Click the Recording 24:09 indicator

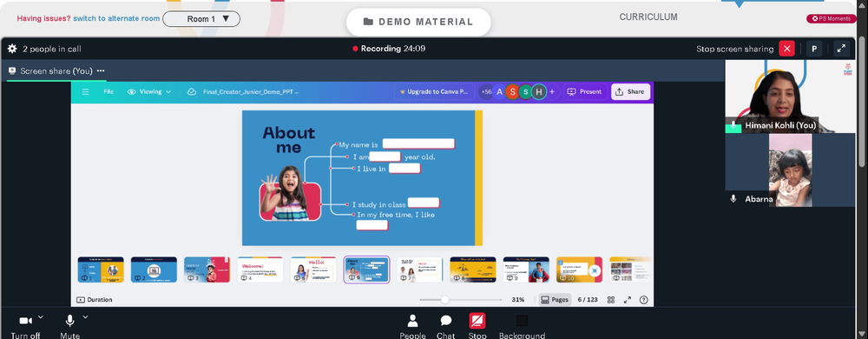pos(389,49)
